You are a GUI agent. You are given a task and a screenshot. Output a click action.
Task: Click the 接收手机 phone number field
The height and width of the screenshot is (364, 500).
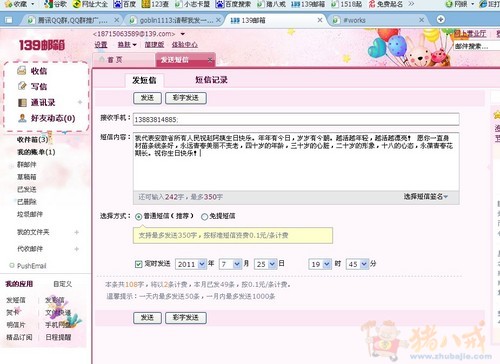(x=296, y=119)
